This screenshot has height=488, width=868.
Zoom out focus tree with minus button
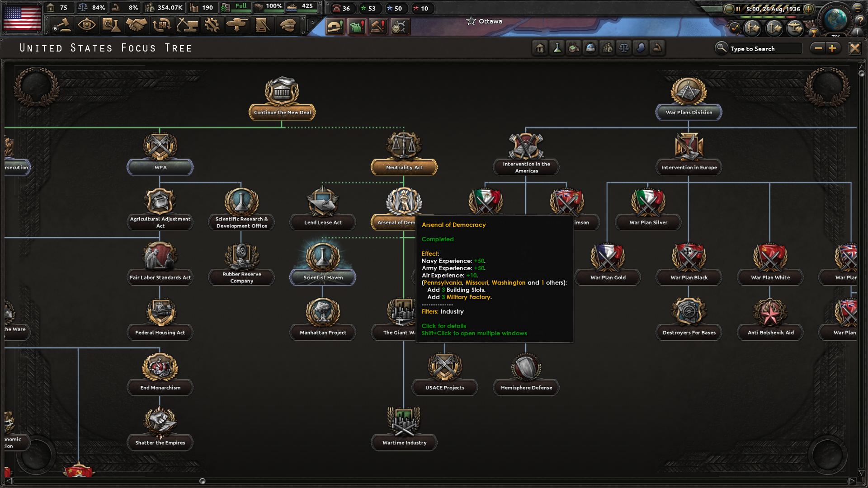818,48
